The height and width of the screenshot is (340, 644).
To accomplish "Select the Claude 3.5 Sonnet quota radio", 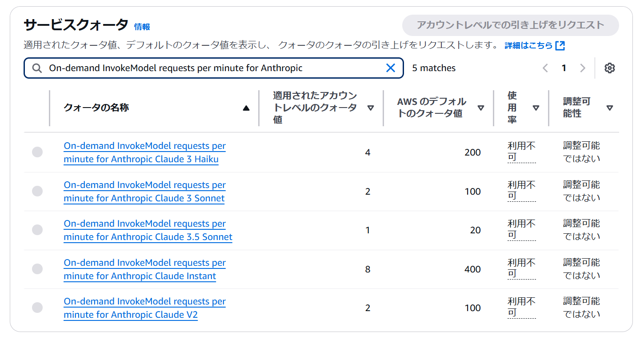I will tap(37, 230).
